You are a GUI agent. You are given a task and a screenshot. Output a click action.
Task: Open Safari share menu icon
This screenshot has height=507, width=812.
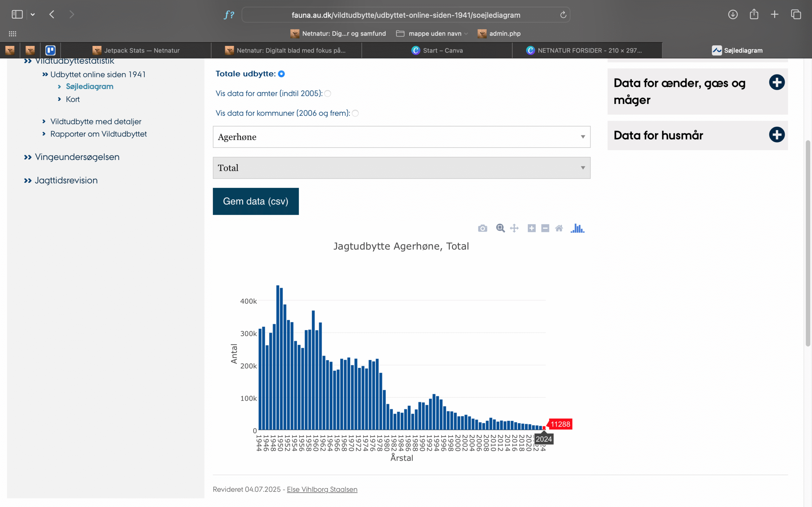[x=754, y=15]
